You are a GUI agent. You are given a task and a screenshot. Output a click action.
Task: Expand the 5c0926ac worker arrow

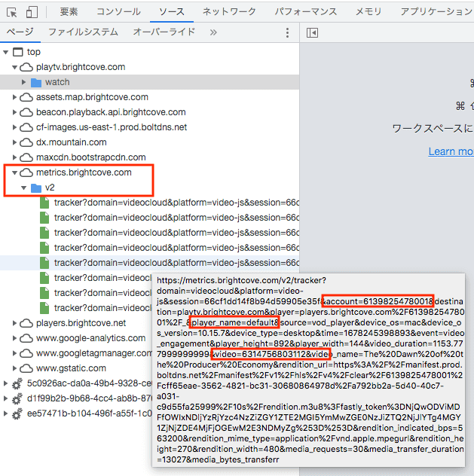tap(5, 383)
